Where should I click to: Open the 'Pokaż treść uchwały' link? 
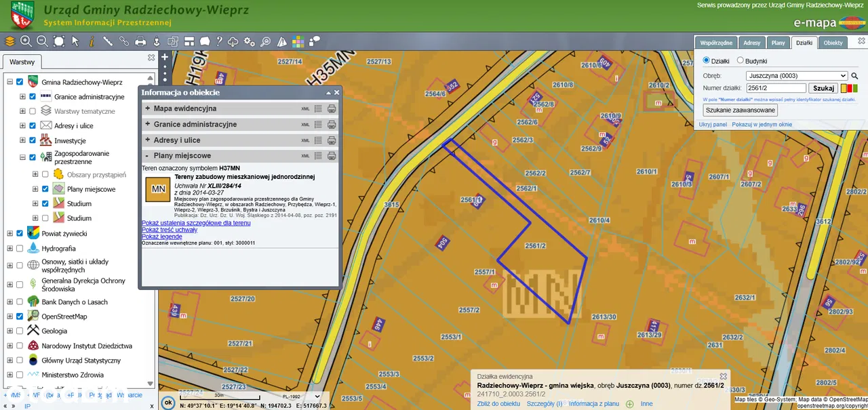pos(170,230)
